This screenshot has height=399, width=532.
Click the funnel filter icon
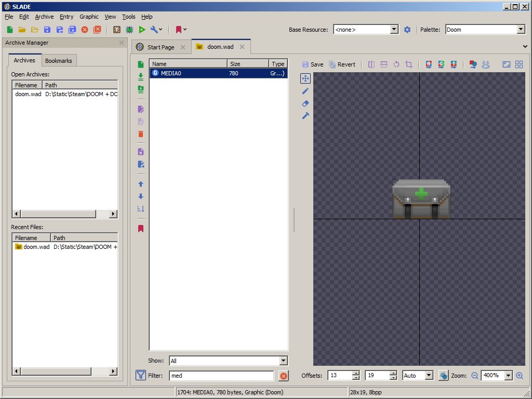pyautogui.click(x=140, y=375)
